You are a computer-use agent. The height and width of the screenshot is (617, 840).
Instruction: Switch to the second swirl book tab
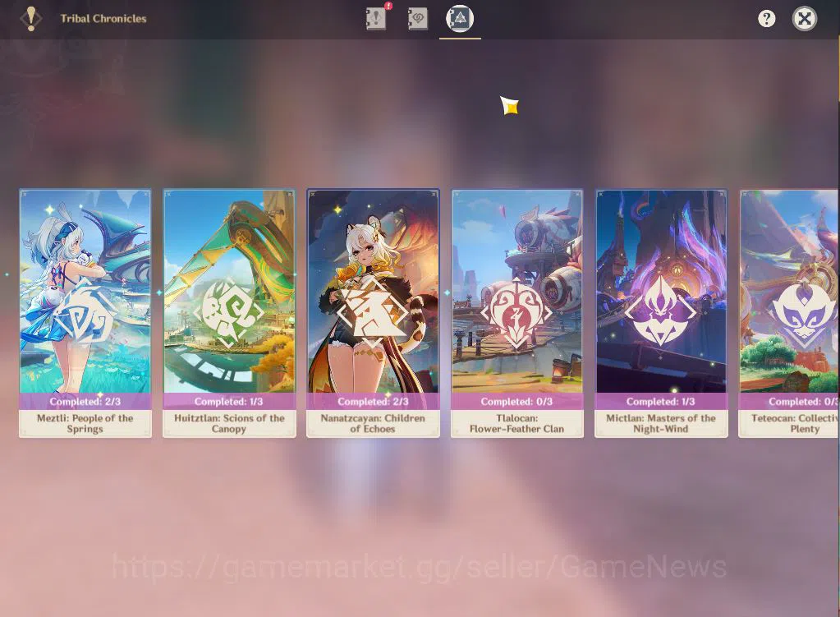pos(418,18)
